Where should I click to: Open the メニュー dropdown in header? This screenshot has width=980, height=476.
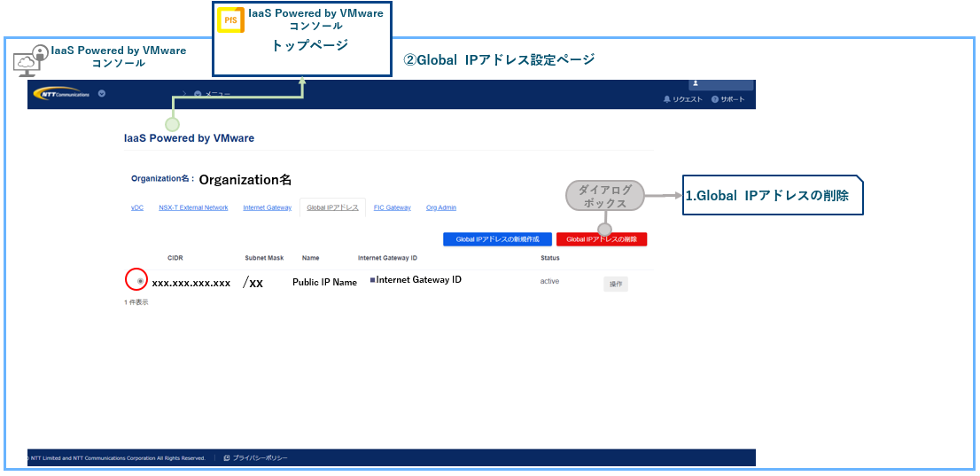coord(213,95)
